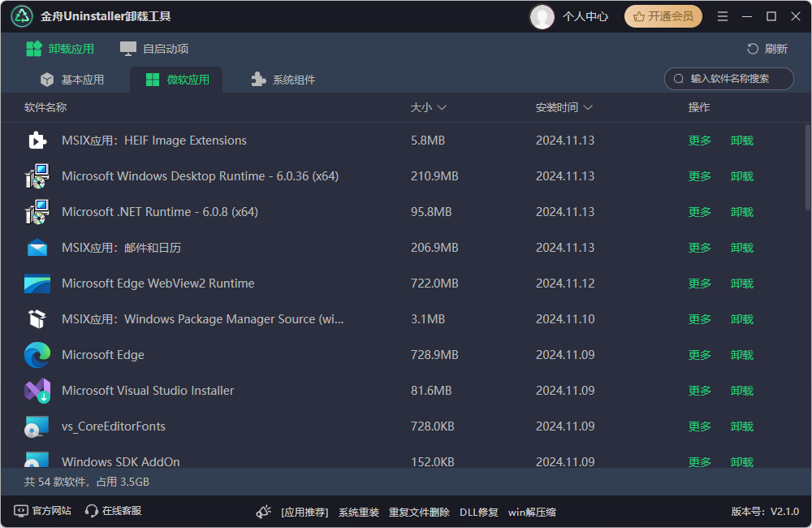
Task: Click the magnifier icon in search box
Action: point(678,79)
